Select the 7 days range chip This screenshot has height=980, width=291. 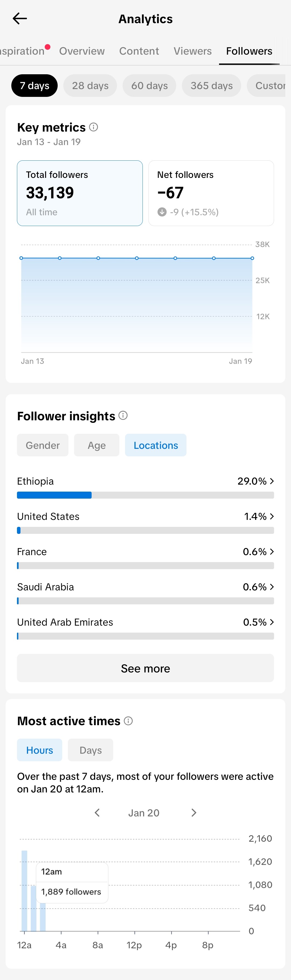(x=34, y=86)
